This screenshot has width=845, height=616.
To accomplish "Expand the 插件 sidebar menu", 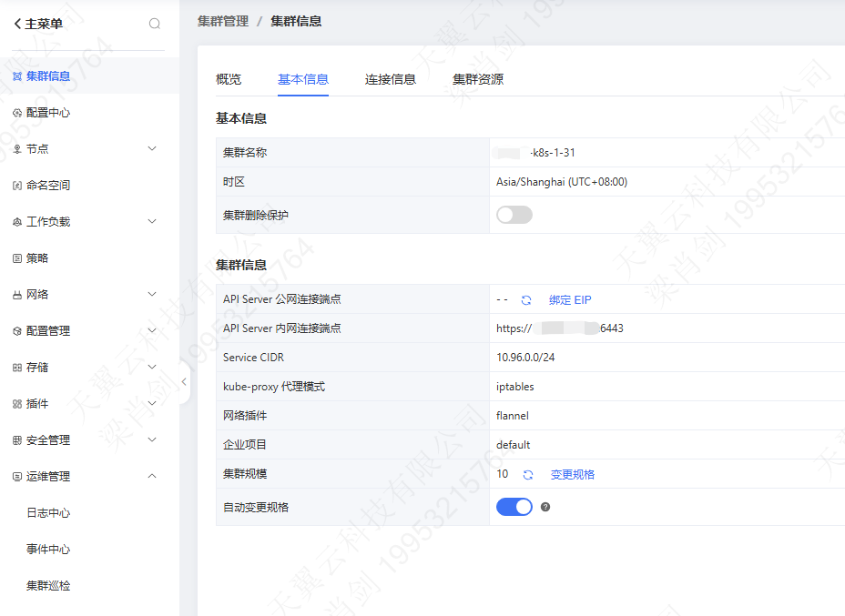I will (x=152, y=404).
